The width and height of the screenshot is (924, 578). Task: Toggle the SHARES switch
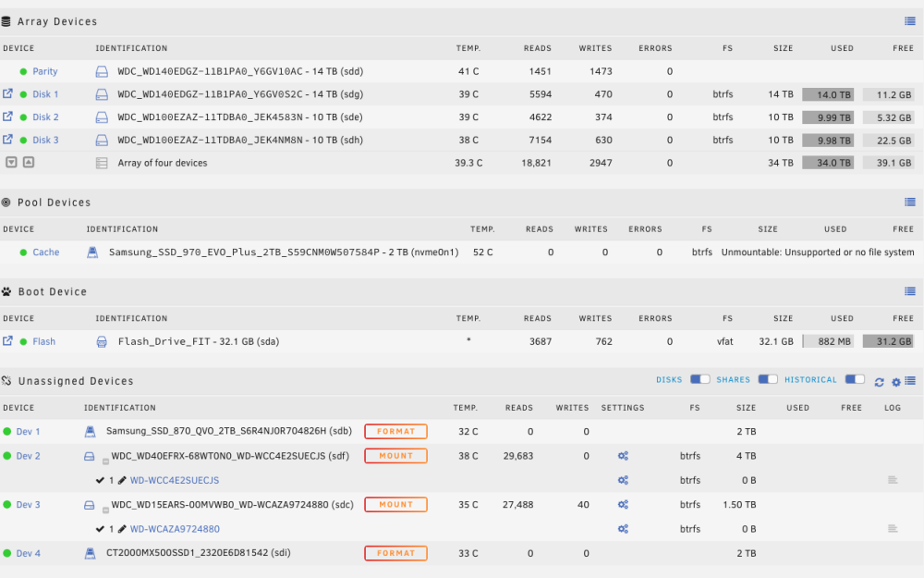(768, 379)
